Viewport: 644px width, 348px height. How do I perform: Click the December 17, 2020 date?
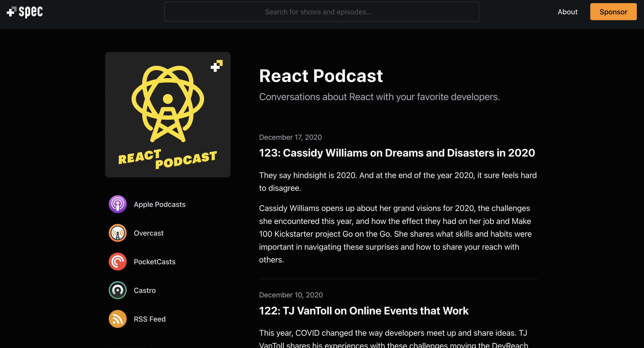pyautogui.click(x=290, y=137)
